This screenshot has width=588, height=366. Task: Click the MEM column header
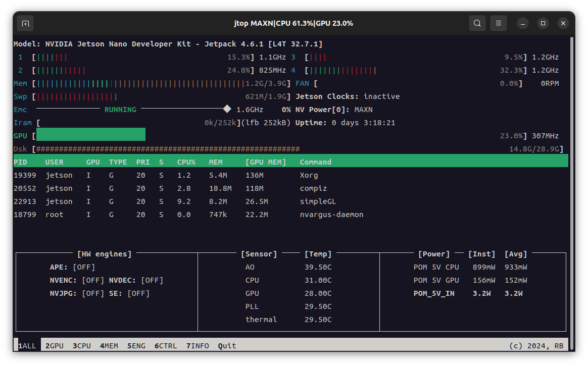click(x=216, y=162)
